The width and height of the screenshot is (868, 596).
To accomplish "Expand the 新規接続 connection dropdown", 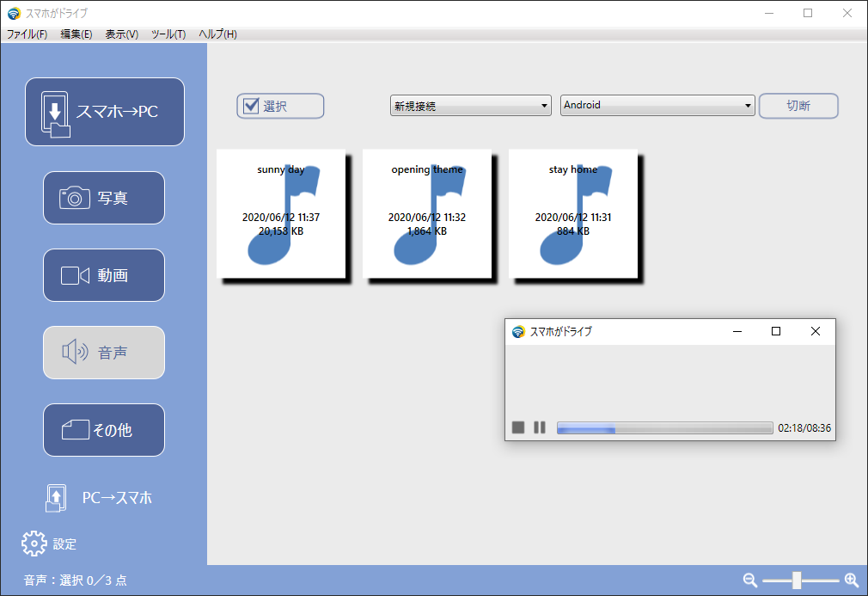I will click(470, 106).
